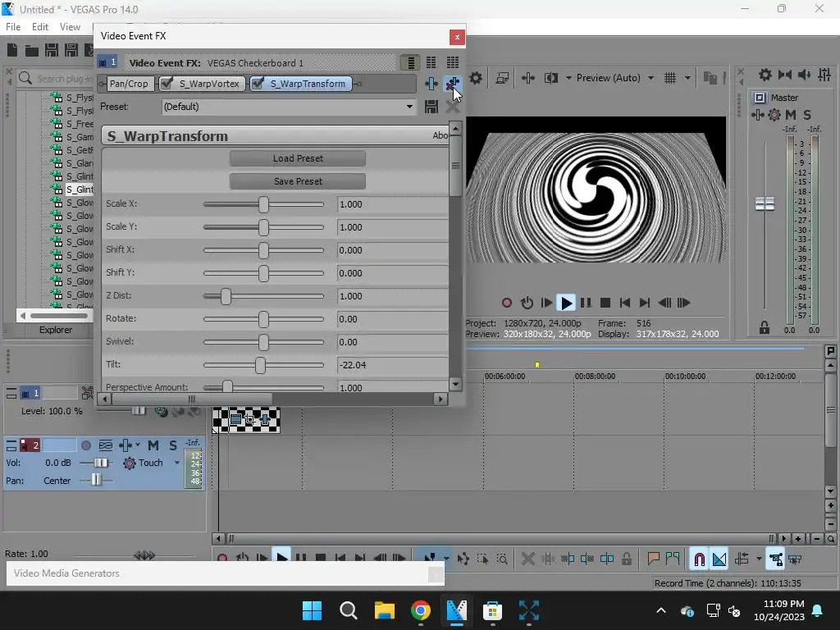Switch FX window to three-column grid view
840x630 pixels.
coord(453,62)
